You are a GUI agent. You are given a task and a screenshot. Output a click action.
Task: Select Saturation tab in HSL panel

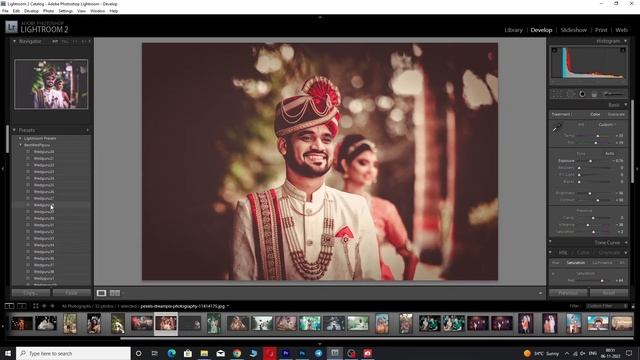(576, 263)
